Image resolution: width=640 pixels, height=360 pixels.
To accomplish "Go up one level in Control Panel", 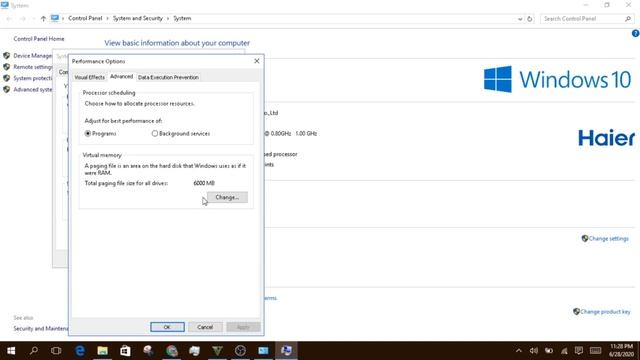I will (43, 18).
